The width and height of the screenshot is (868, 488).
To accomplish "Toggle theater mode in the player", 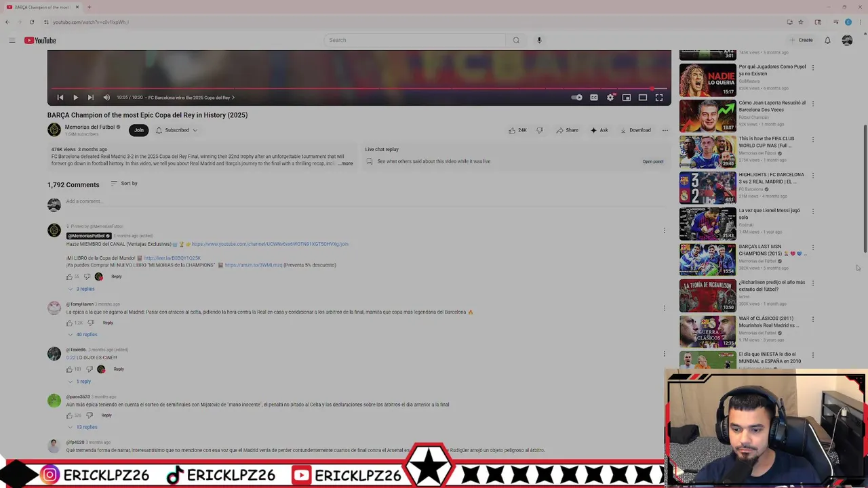I will pyautogui.click(x=643, y=98).
